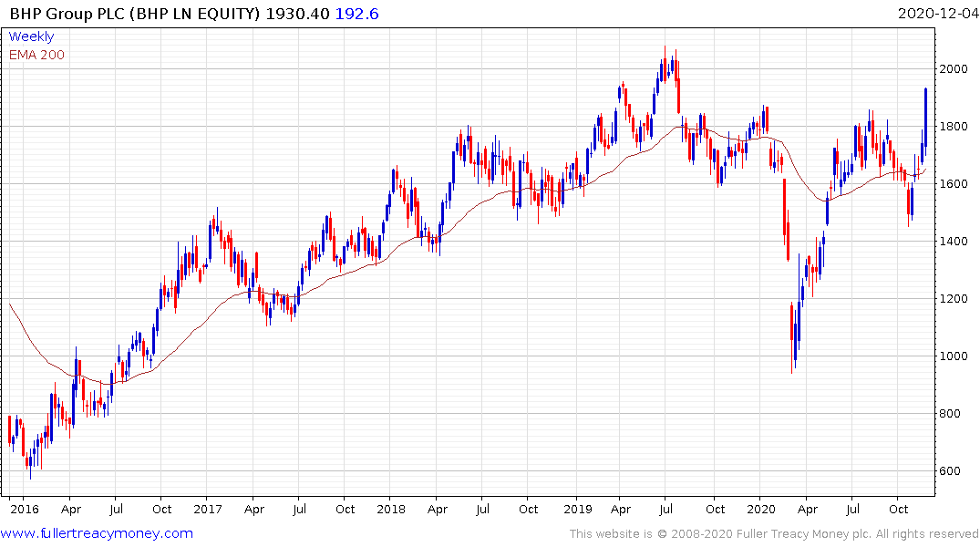
Task: Click the latest tall blue candle at far right
Action: coord(925,114)
